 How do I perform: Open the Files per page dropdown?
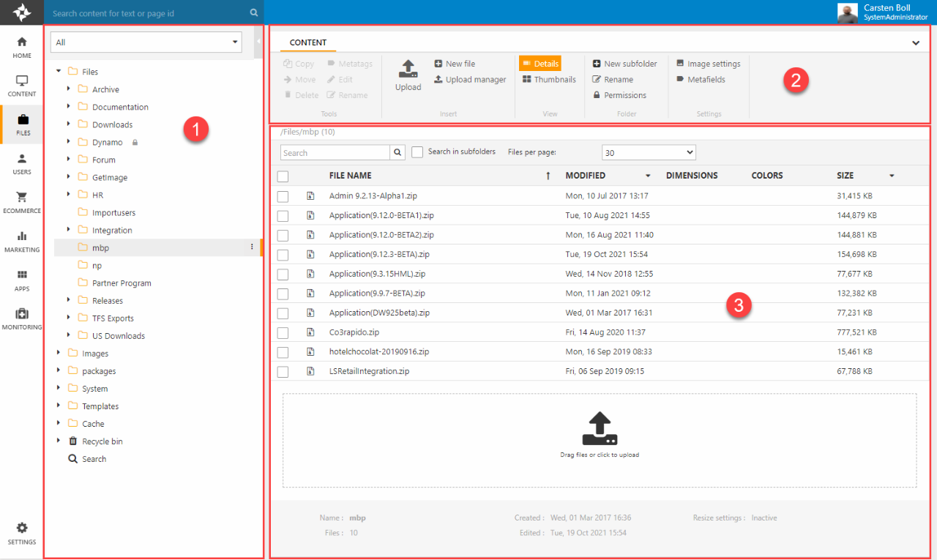coord(648,152)
